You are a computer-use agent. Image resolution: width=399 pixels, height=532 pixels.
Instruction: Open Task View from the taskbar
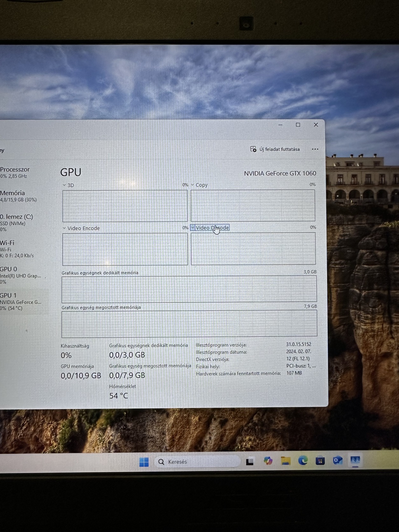pos(250,461)
